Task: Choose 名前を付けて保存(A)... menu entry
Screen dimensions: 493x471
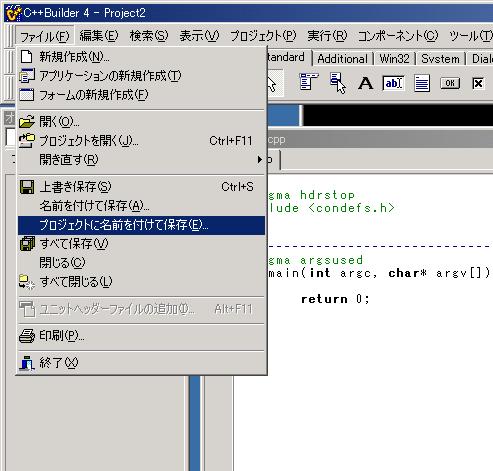Action: 141,206
